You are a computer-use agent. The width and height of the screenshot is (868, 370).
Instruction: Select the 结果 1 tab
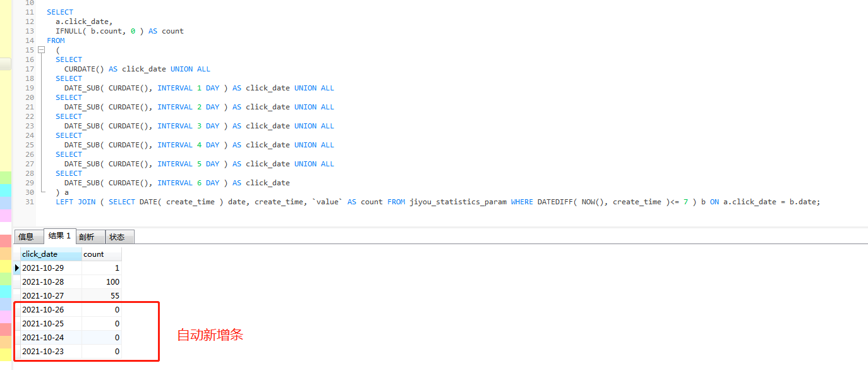click(59, 236)
